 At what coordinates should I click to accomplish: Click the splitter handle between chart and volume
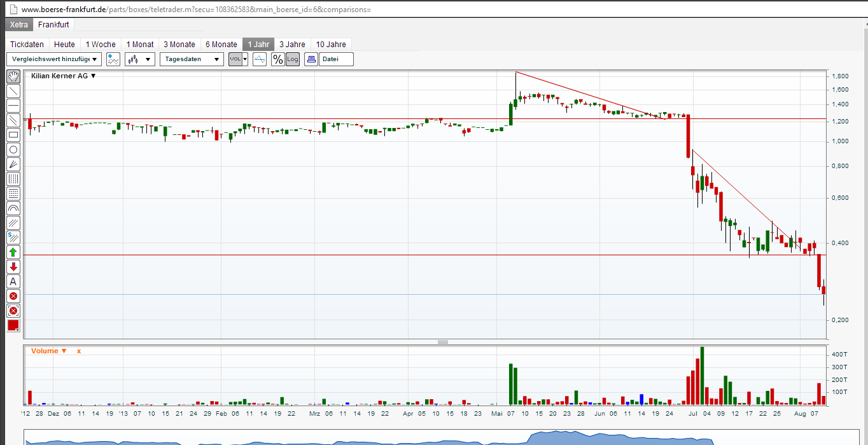[443, 342]
